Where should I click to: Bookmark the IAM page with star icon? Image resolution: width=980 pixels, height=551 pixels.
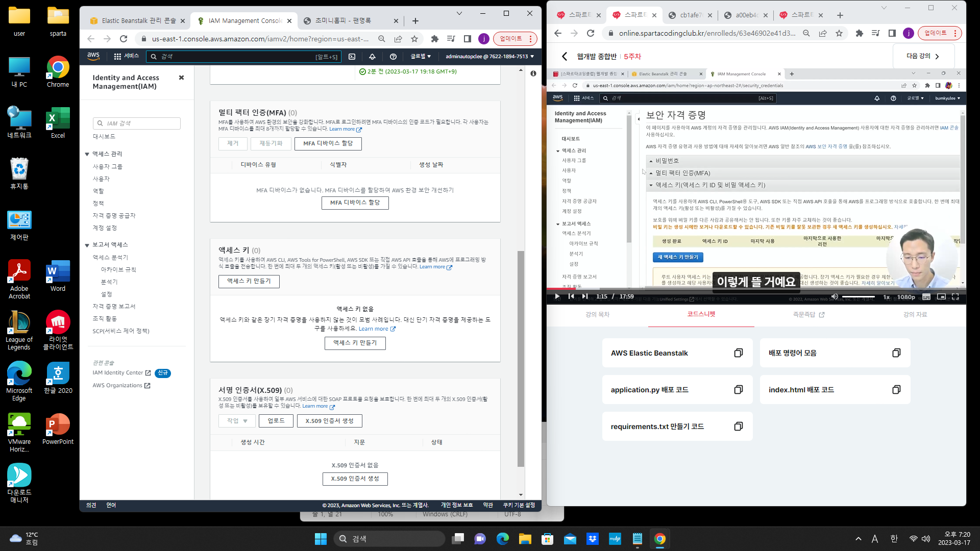click(x=414, y=39)
